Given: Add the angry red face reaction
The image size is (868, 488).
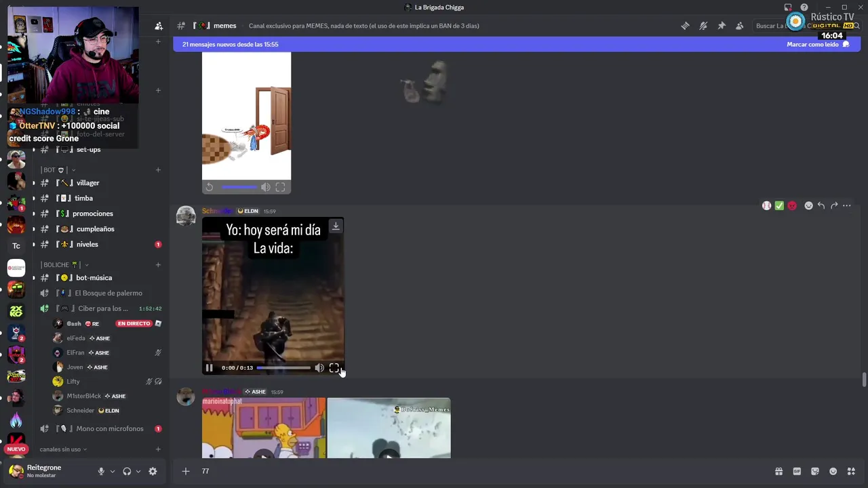Looking at the screenshot, I should 792,205.
